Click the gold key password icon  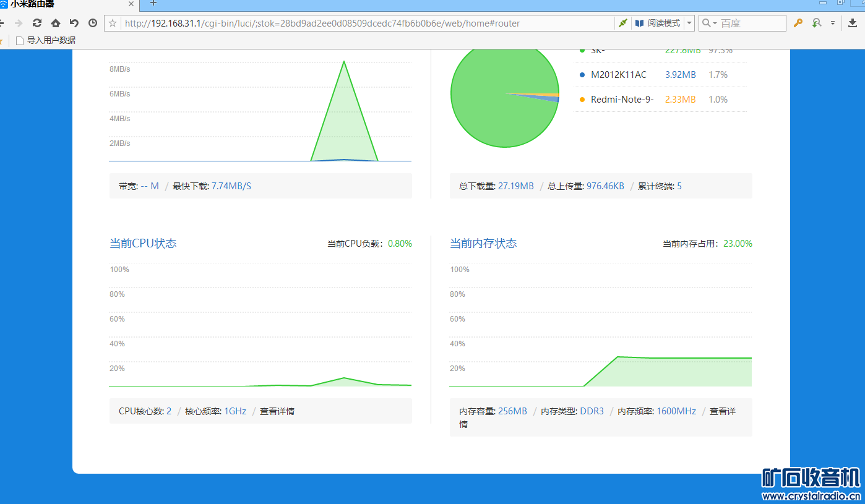798,23
